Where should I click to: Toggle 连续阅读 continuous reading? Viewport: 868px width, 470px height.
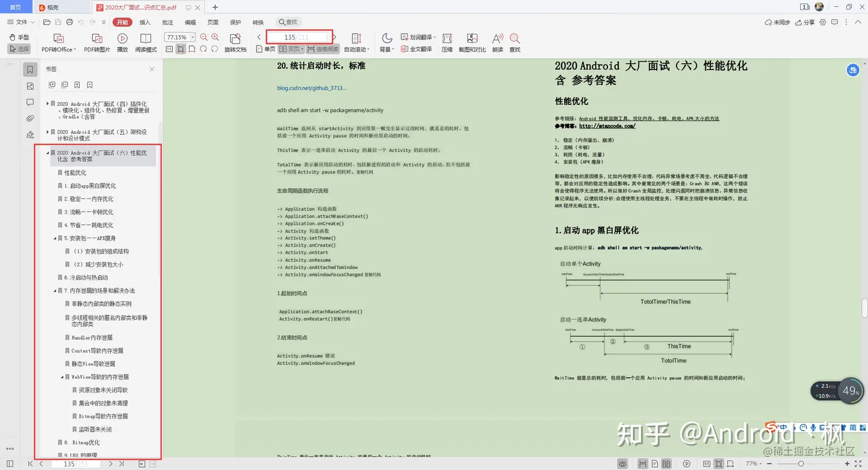(323, 49)
